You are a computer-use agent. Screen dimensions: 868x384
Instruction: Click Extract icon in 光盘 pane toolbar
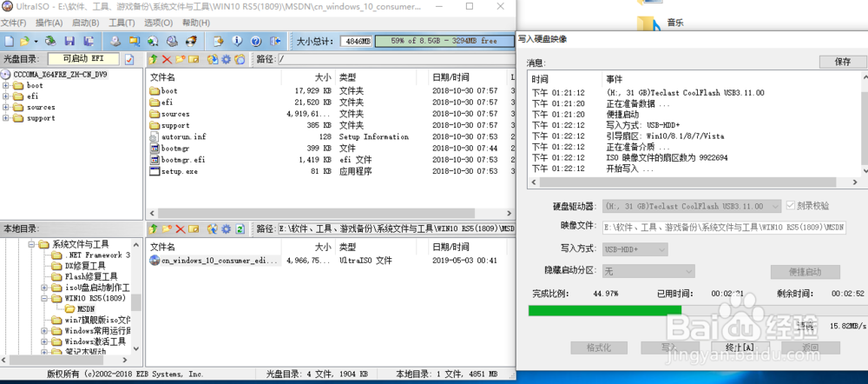click(213, 59)
